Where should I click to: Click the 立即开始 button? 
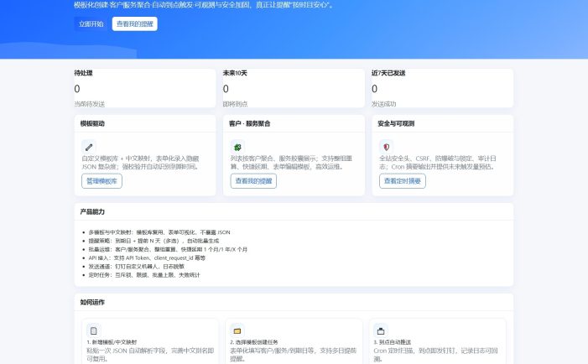(x=91, y=24)
